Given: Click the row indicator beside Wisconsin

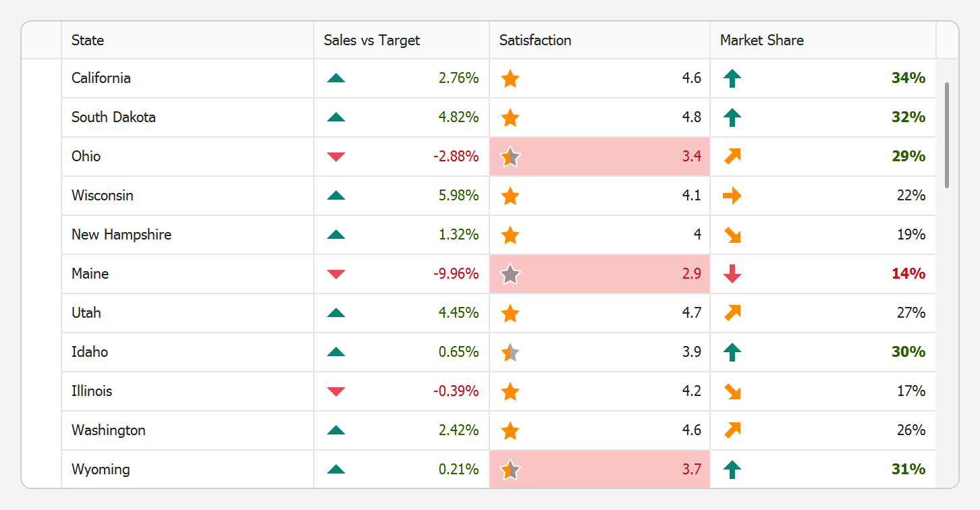Looking at the screenshot, I should [41, 196].
